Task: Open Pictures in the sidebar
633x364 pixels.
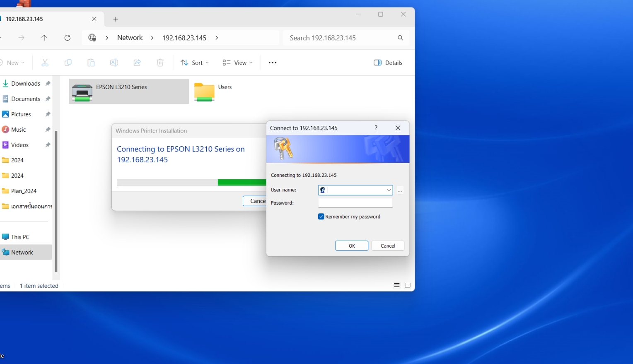Action: click(x=21, y=114)
